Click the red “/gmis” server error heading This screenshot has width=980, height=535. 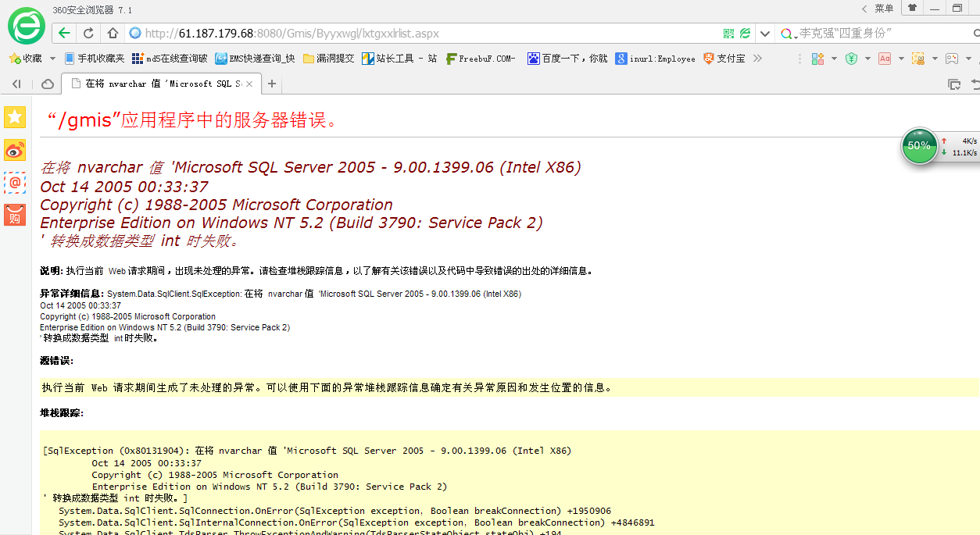pos(192,120)
